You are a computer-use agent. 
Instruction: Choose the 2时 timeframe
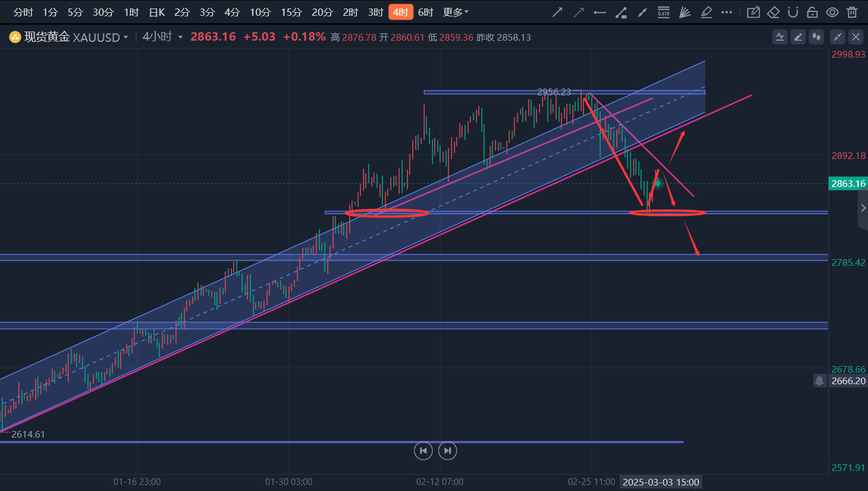coord(350,12)
